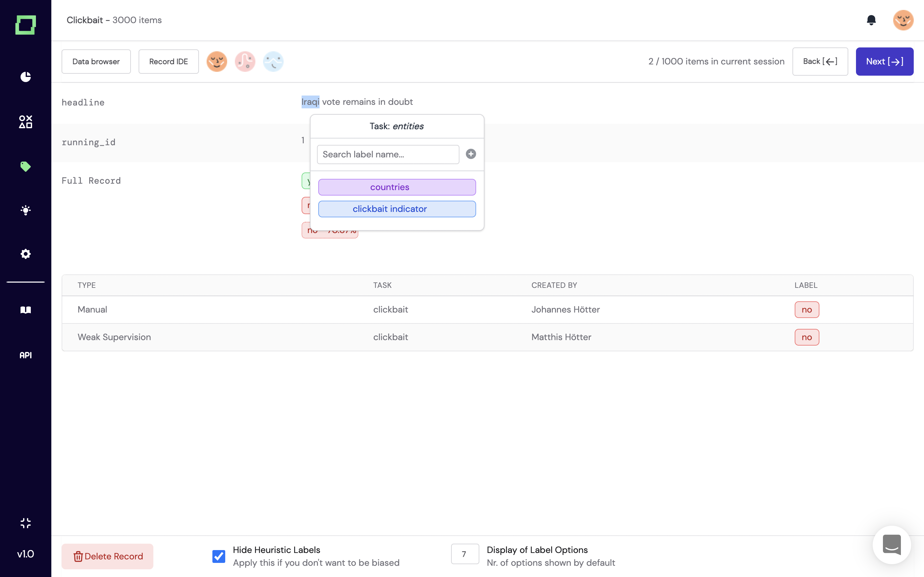
Task: Choose the countries label option
Action: click(397, 187)
